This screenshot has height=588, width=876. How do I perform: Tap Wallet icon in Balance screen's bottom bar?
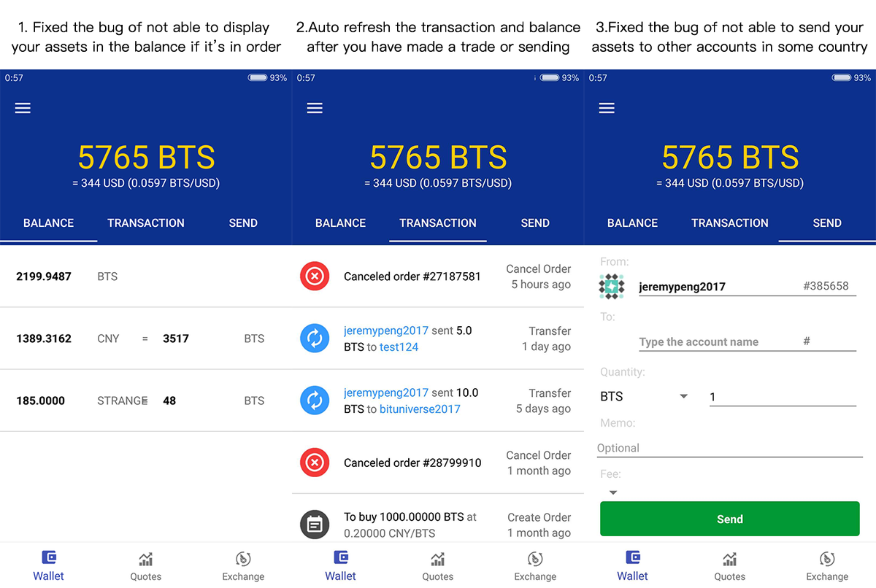(x=49, y=558)
